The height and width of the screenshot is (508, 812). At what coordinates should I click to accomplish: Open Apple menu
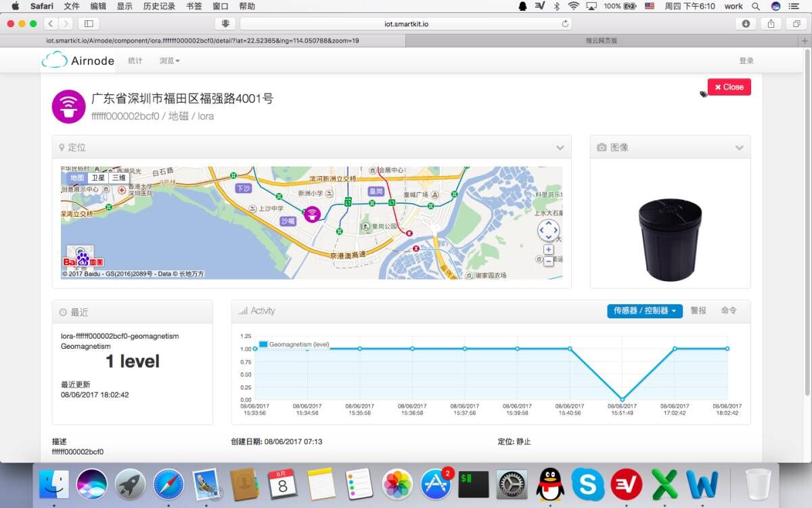click(15, 6)
